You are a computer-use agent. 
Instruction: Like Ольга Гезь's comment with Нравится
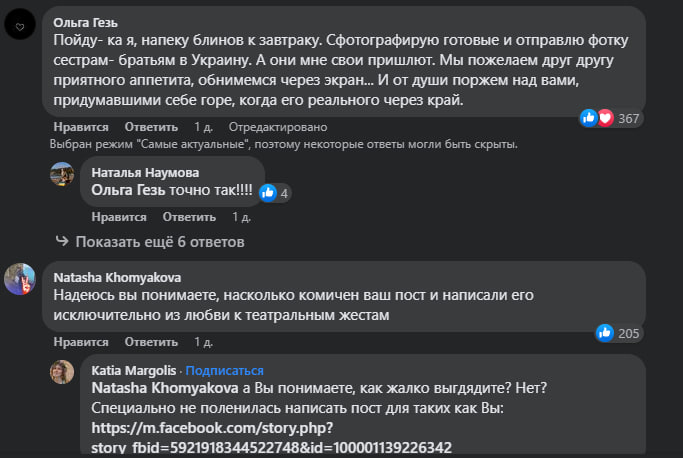(79, 127)
